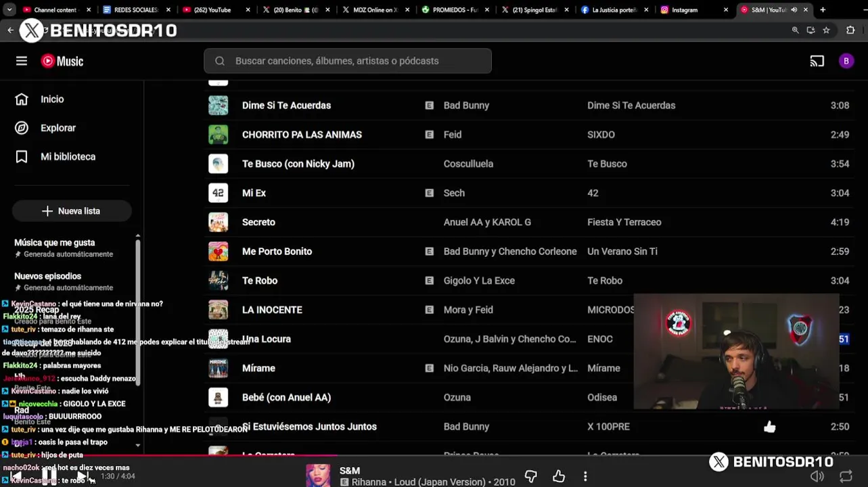Switch to the (262) YouTube tab
This screenshot has width=868, height=487.
coord(215,10)
